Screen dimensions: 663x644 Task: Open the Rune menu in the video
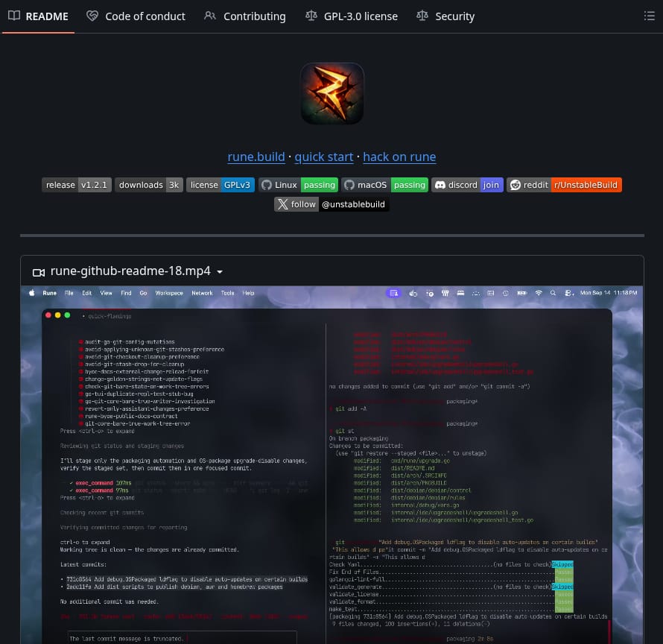49,293
